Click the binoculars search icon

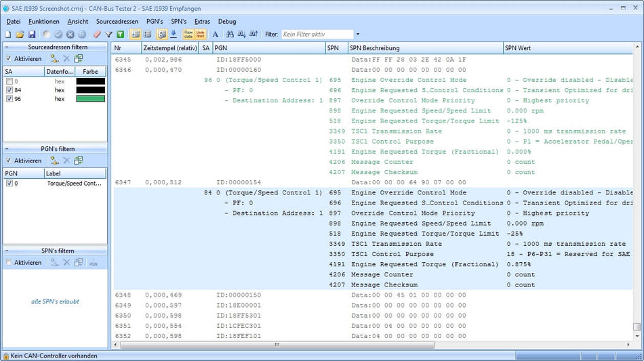pos(230,34)
